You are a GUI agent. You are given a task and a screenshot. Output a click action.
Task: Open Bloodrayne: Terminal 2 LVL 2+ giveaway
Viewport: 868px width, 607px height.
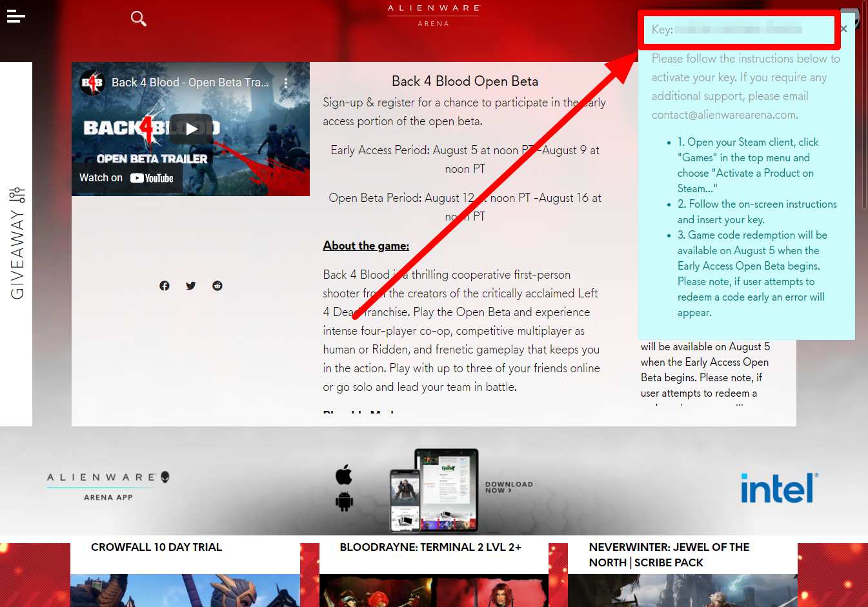(x=430, y=547)
